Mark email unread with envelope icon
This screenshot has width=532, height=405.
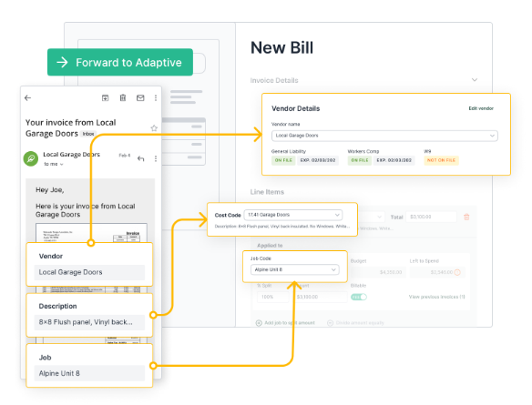click(x=140, y=98)
